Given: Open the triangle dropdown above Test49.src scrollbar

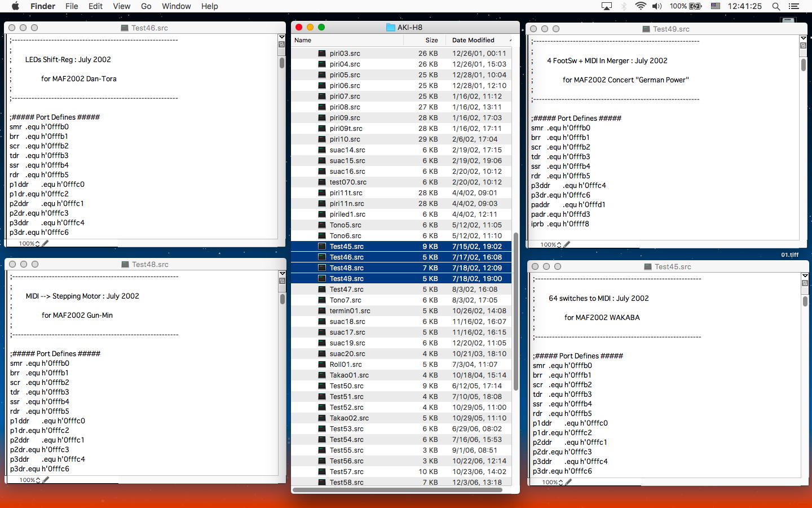Looking at the screenshot, I should 804,38.
